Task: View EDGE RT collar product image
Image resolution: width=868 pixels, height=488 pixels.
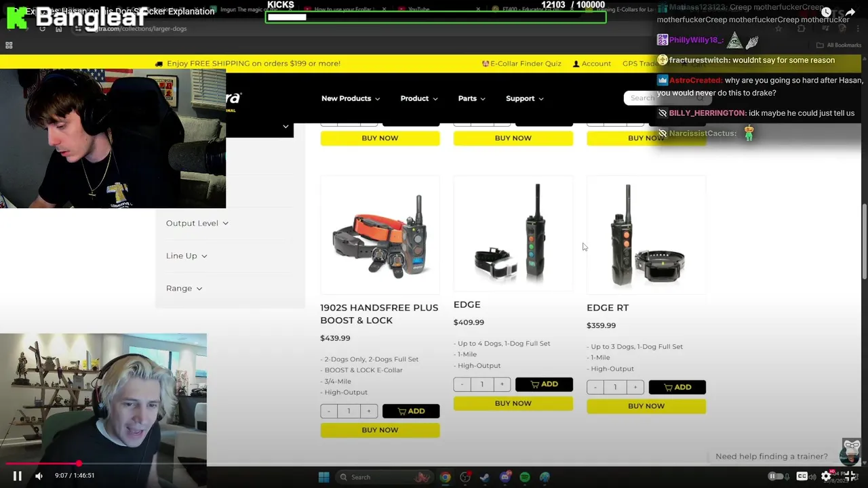Action: point(646,235)
